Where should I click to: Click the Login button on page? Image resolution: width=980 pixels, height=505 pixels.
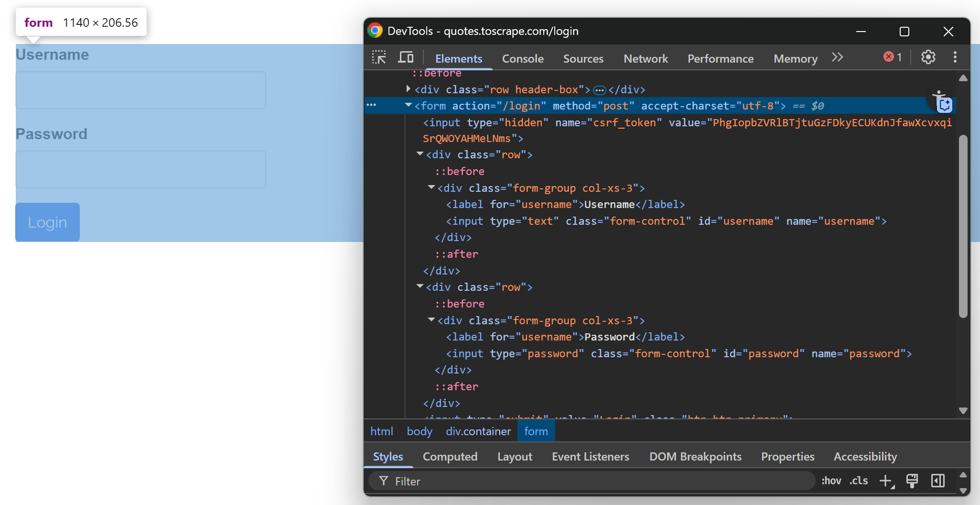47,222
